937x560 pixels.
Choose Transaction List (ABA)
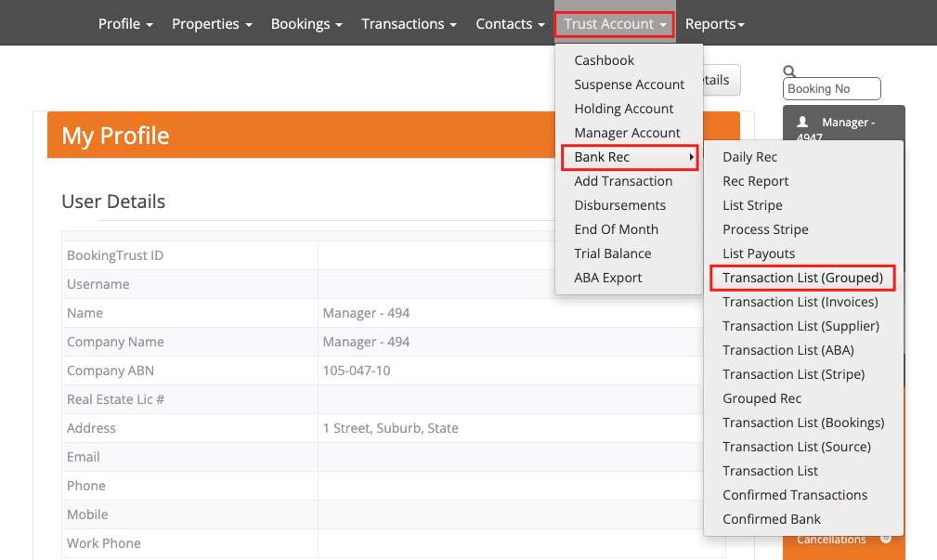tap(788, 350)
